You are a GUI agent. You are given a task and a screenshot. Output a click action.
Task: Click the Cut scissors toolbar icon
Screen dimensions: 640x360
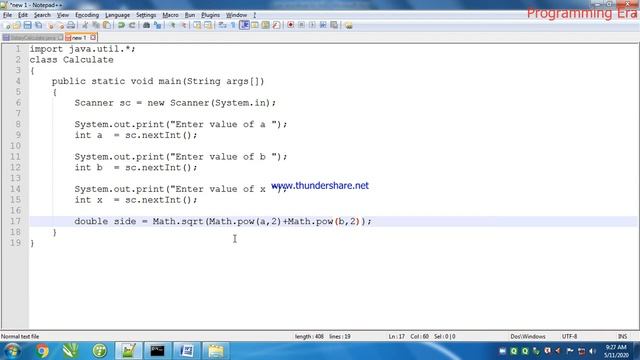coord(85,25)
